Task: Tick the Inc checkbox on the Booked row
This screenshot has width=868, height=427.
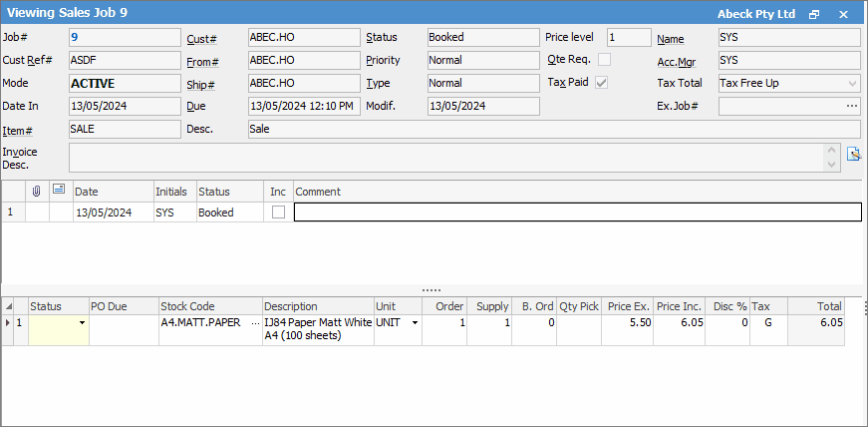Action: click(x=278, y=213)
